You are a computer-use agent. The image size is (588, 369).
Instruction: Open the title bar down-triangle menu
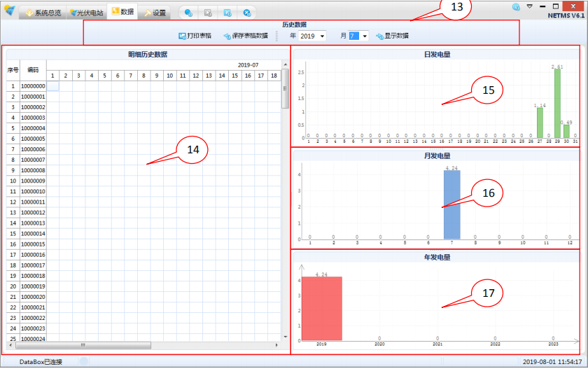point(530,6)
